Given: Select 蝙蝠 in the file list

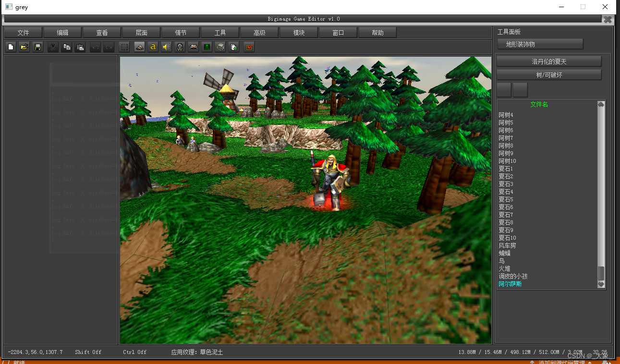Looking at the screenshot, I should [x=505, y=253].
